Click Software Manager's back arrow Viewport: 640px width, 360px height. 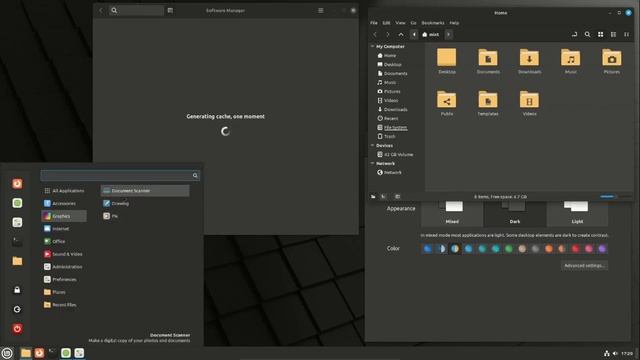pos(101,10)
